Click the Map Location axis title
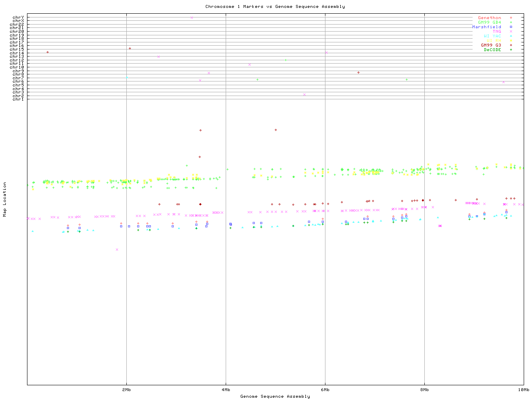532x399 pixels. pyautogui.click(x=5, y=199)
